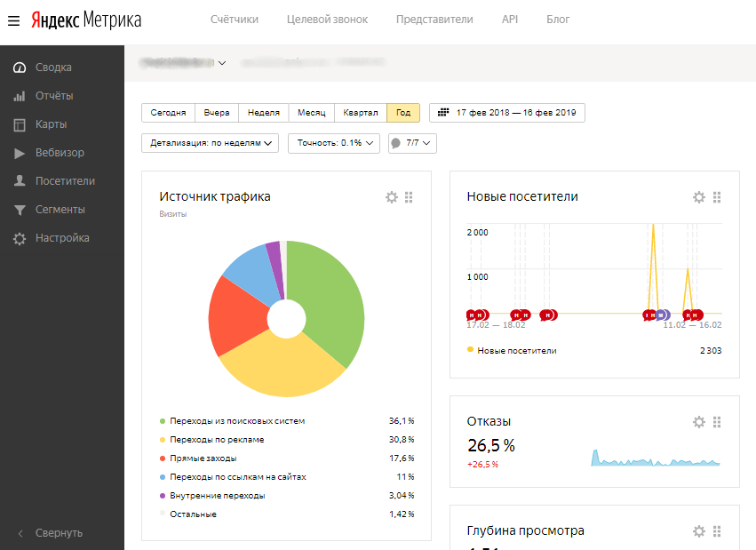Toggle the Новые посетители chart legend

tap(512, 351)
